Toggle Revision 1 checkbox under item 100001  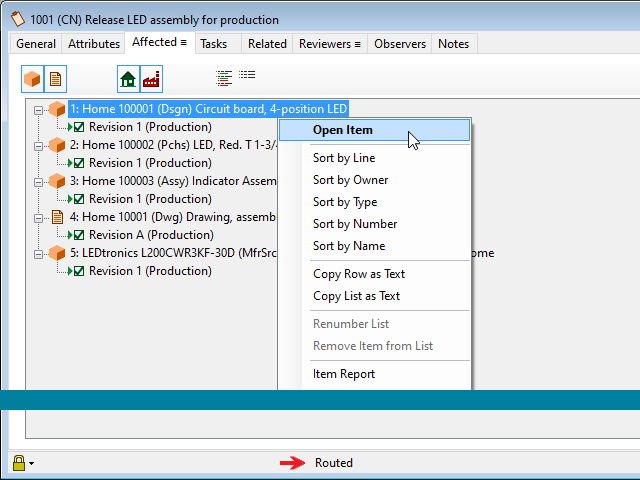[x=79, y=127]
